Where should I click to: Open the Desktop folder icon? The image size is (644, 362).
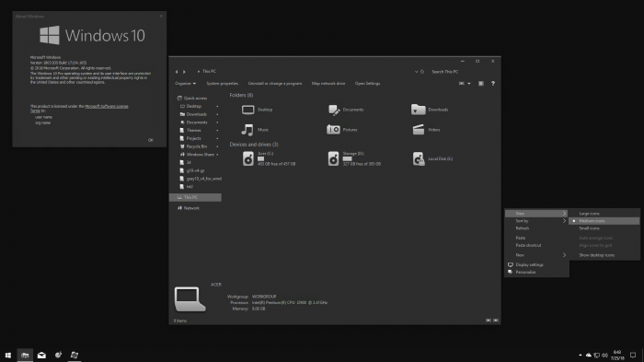[248, 110]
